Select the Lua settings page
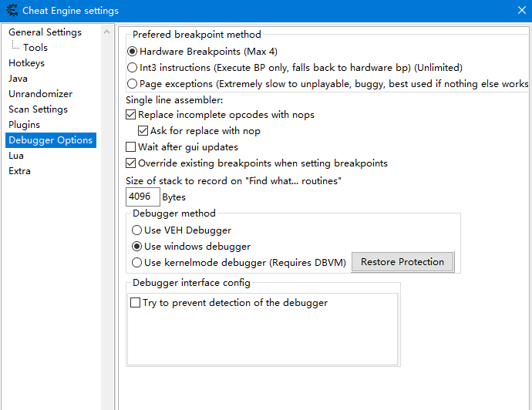 point(15,156)
